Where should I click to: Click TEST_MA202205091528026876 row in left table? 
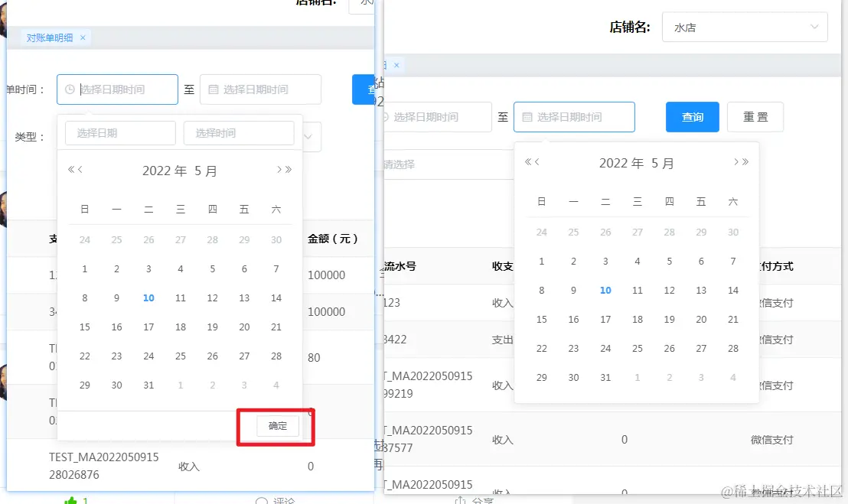[189, 467]
